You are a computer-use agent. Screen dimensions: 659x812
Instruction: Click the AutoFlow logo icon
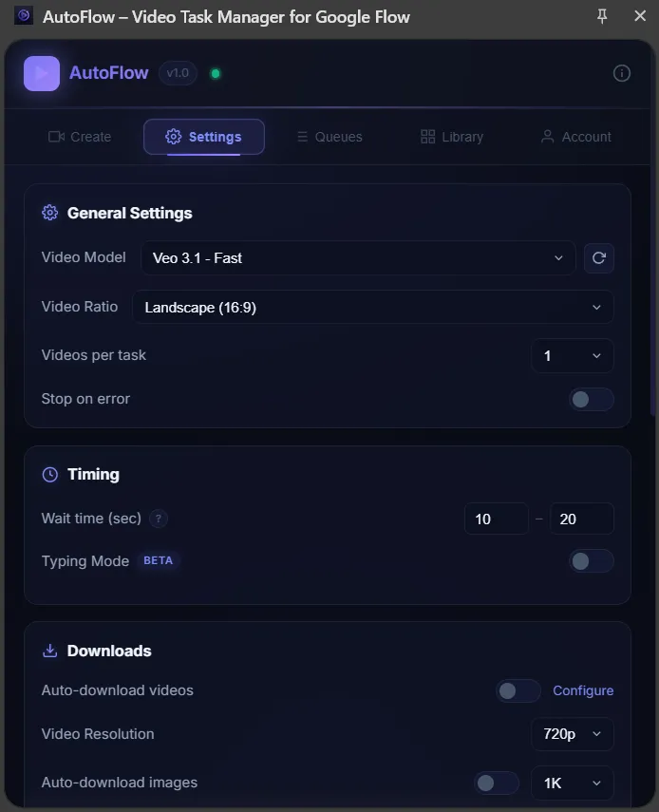40,73
